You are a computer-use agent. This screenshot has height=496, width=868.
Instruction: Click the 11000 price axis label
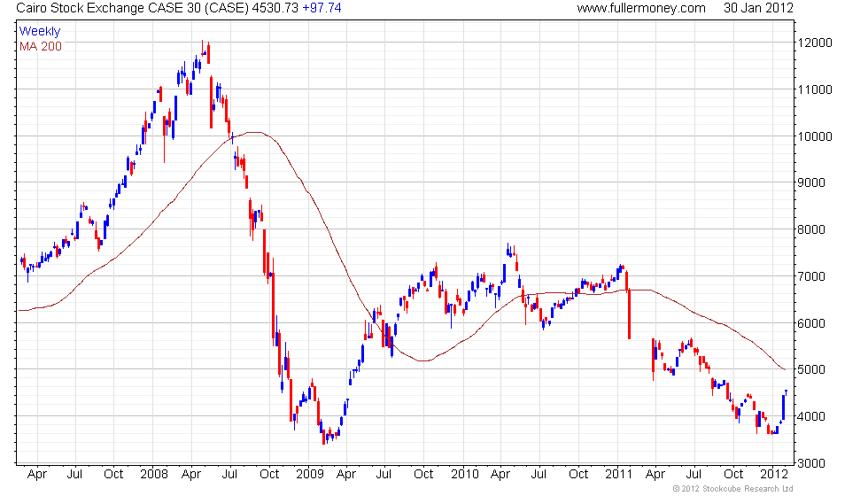[x=814, y=89]
